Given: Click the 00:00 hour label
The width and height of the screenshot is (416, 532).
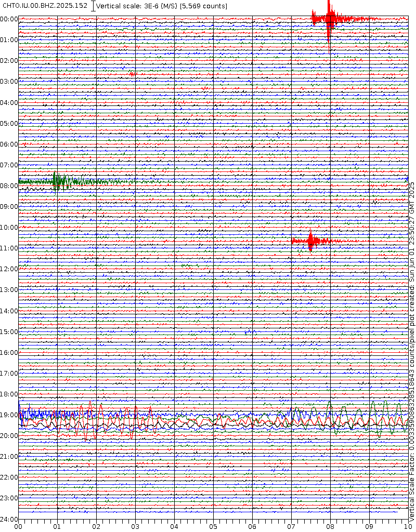Looking at the screenshot, I should tap(9, 19).
